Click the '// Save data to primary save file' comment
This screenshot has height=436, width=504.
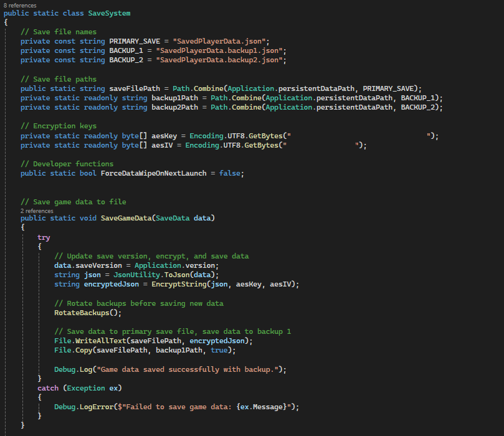tap(173, 331)
